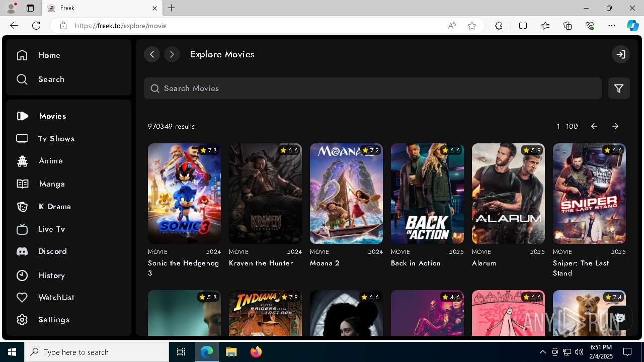Open the Edge favorites list
Image resolution: width=644 pixels, height=362 pixels.
(545, 26)
